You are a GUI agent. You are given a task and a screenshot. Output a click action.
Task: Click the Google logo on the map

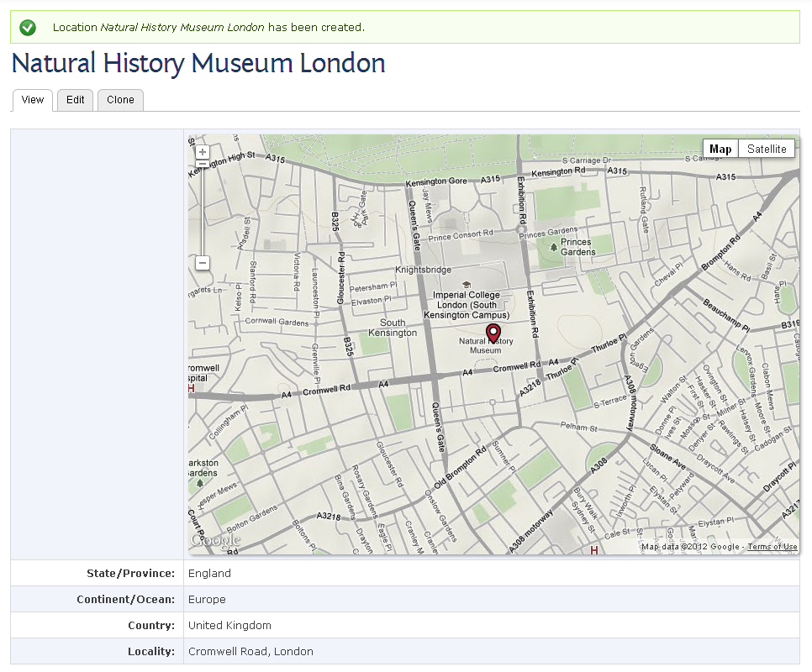[x=216, y=540]
